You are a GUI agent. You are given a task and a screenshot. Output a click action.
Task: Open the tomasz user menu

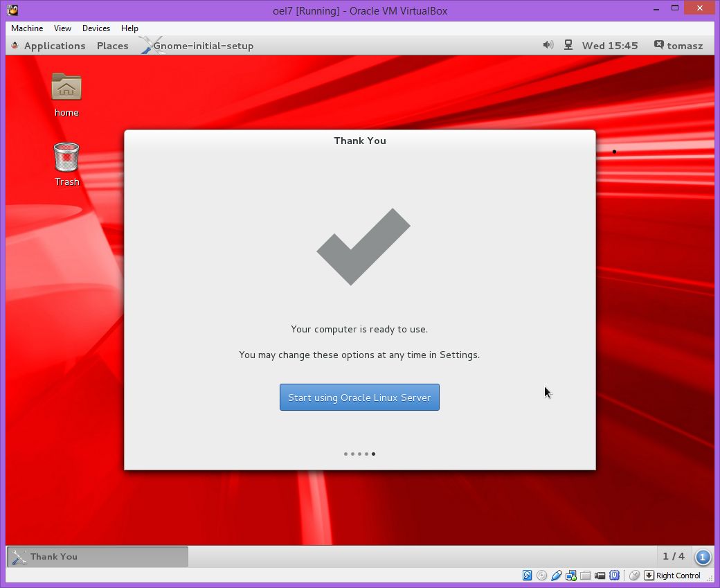pos(678,46)
